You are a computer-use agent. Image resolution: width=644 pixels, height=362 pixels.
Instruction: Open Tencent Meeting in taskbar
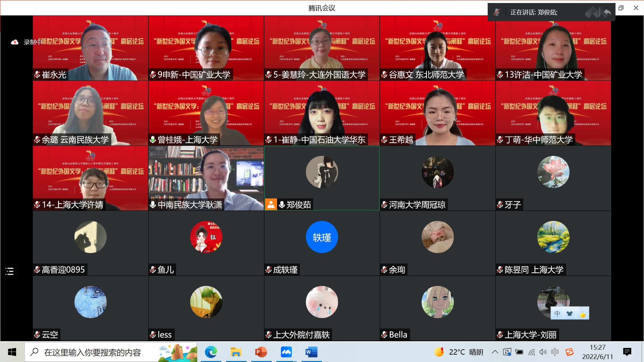(286, 352)
